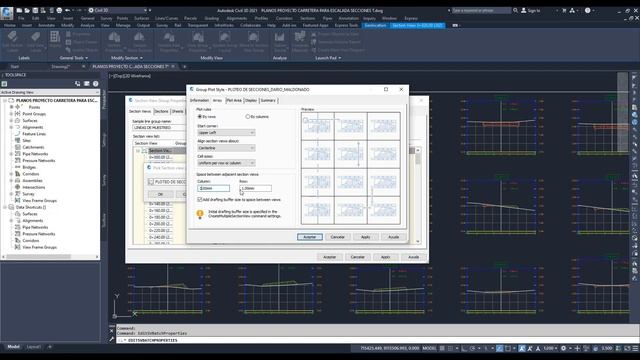This screenshot has width=640, height=360.
Task: Open the Civil 3D application menu button
Action: tap(7, 13)
